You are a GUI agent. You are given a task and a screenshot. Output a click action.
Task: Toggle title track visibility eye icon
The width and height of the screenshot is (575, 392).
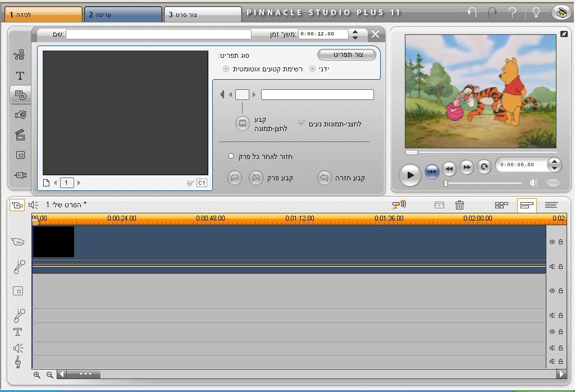pos(553,331)
